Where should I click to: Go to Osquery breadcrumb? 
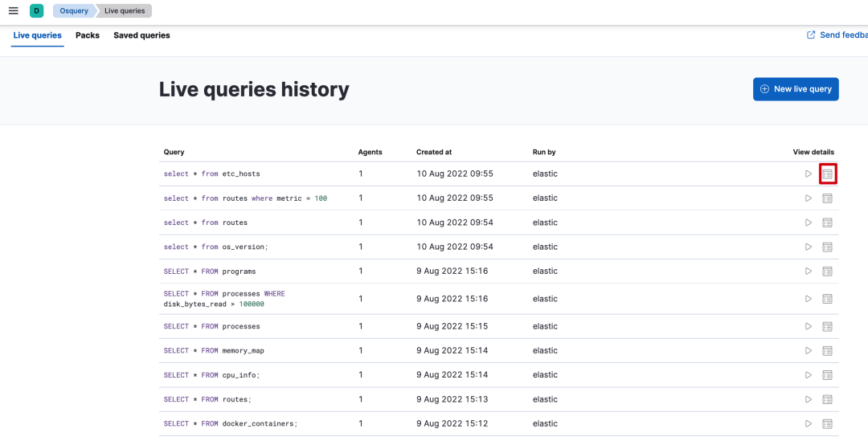73,10
